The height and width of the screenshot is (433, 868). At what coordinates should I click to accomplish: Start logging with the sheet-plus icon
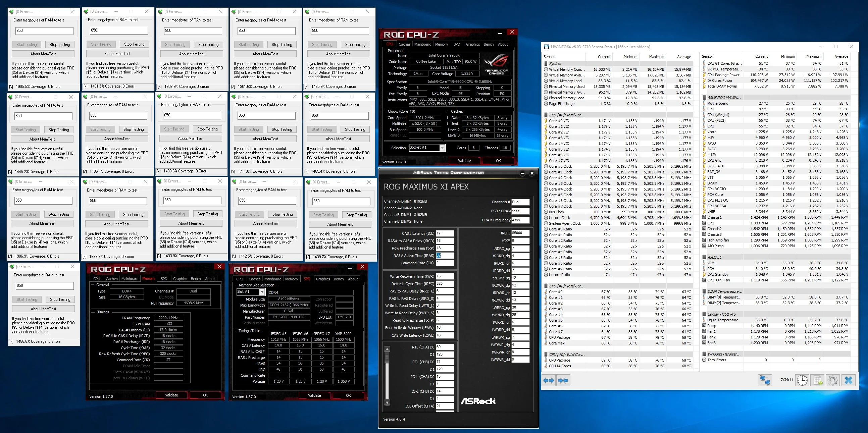pos(817,380)
